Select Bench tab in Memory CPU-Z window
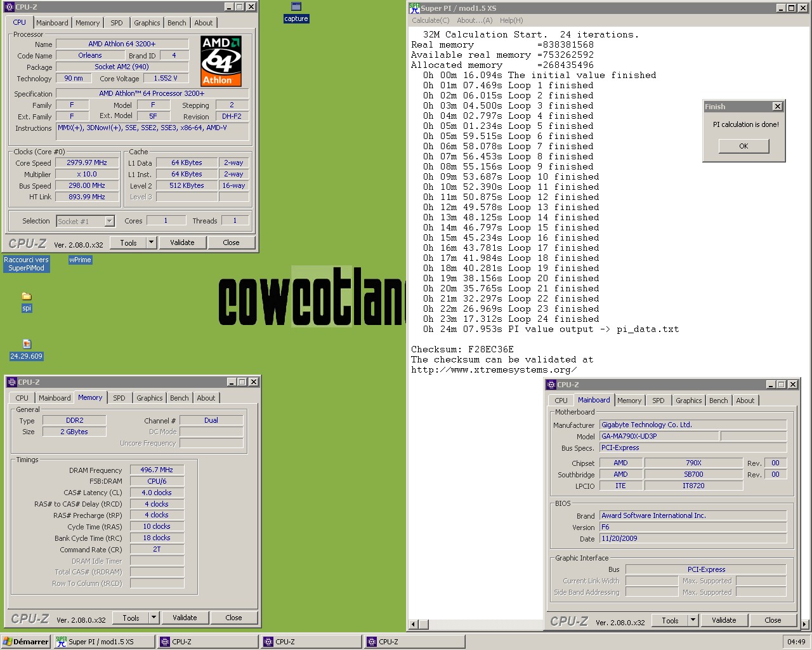The image size is (812, 650). [179, 398]
